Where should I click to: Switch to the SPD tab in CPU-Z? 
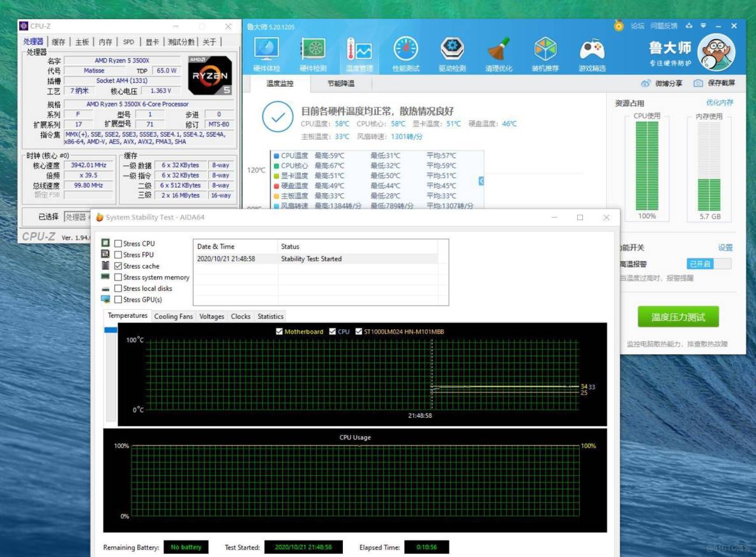point(128,41)
